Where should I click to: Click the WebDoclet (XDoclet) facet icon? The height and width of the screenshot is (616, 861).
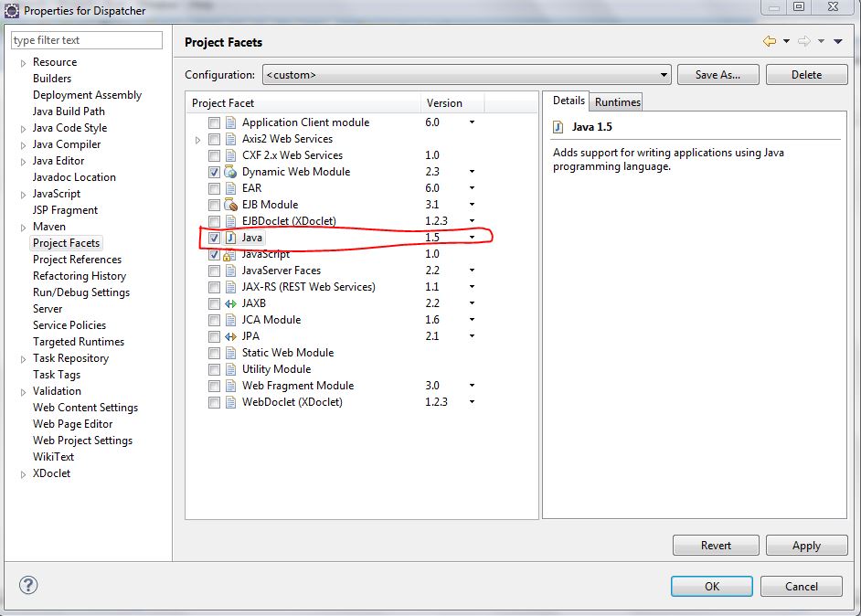231,402
